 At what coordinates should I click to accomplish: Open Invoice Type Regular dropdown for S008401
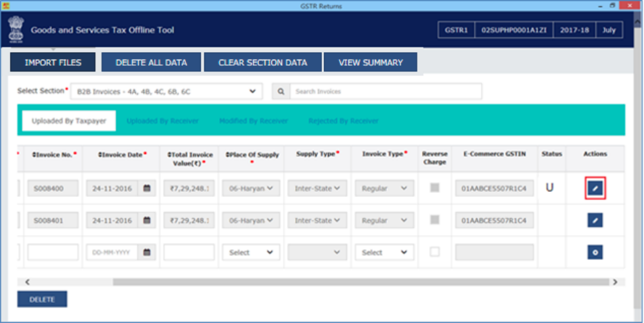click(384, 220)
